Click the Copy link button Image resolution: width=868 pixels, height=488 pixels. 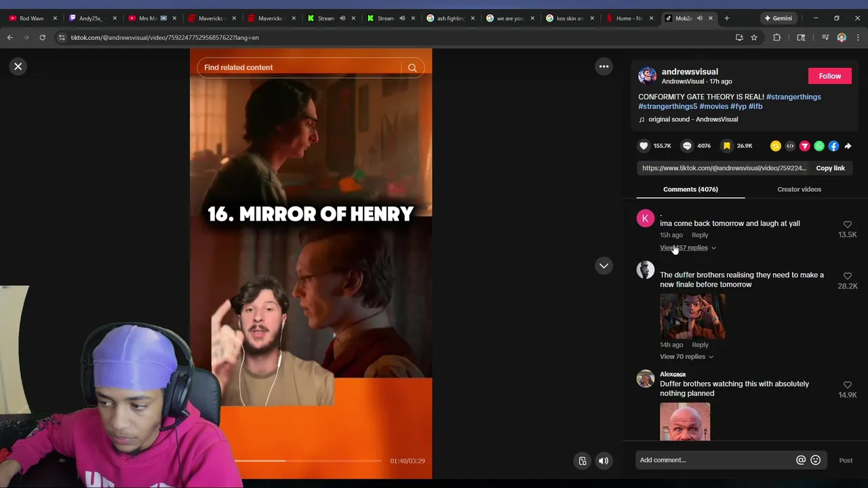pyautogui.click(x=830, y=168)
